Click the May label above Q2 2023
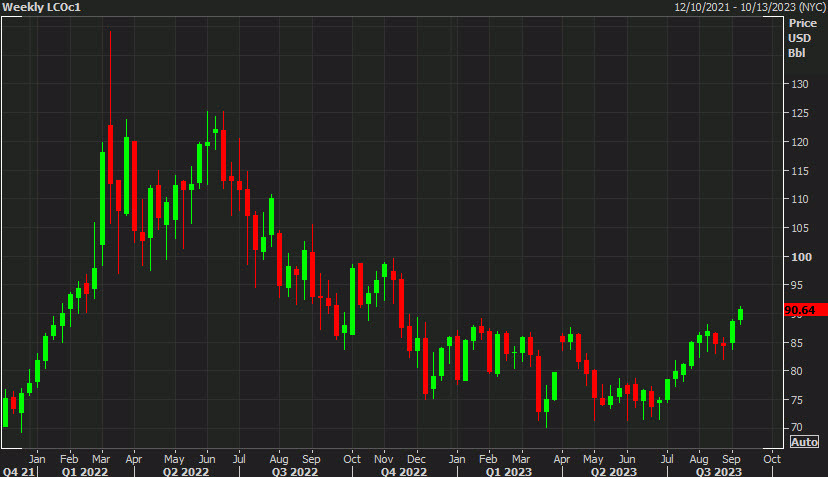This screenshot has height=477, width=828. click(592, 459)
